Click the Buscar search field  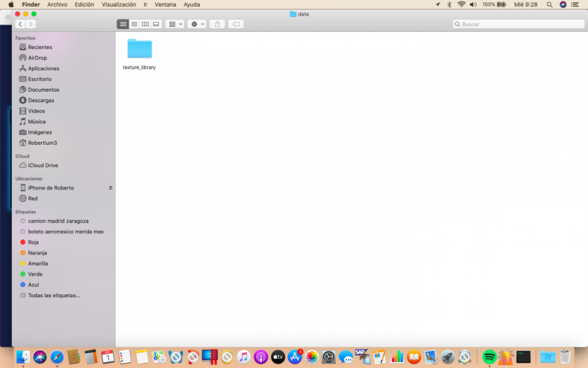pos(517,24)
